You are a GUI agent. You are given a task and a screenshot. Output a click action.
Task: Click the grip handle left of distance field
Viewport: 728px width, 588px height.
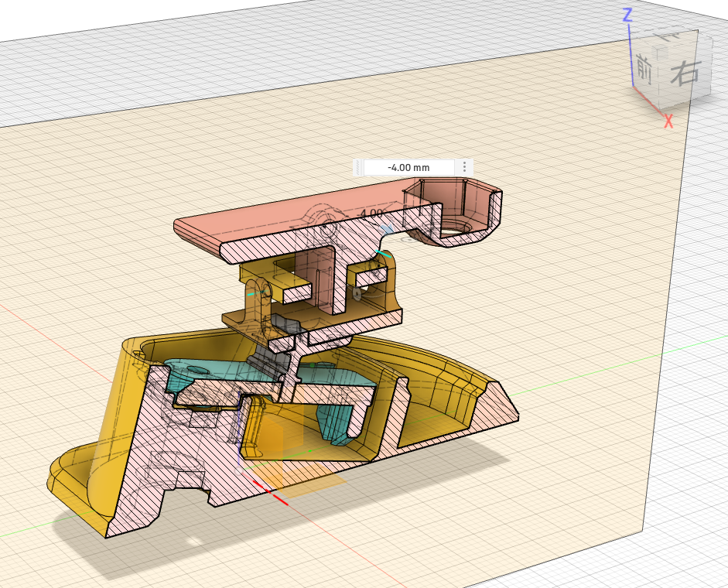click(358, 167)
